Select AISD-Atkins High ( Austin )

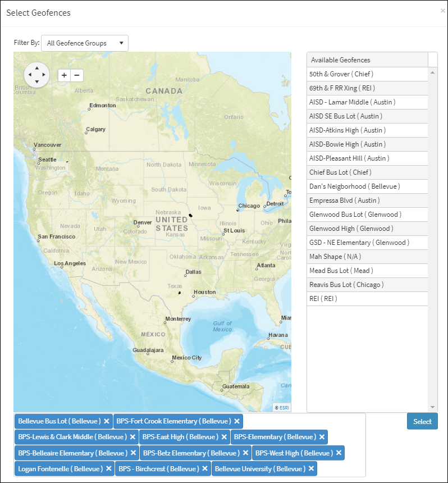coord(367,130)
